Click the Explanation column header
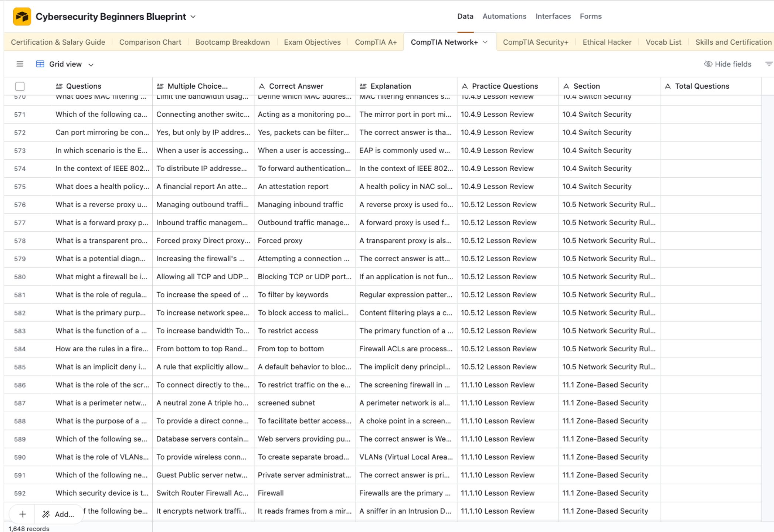Image resolution: width=774 pixels, height=532 pixels. click(406, 86)
